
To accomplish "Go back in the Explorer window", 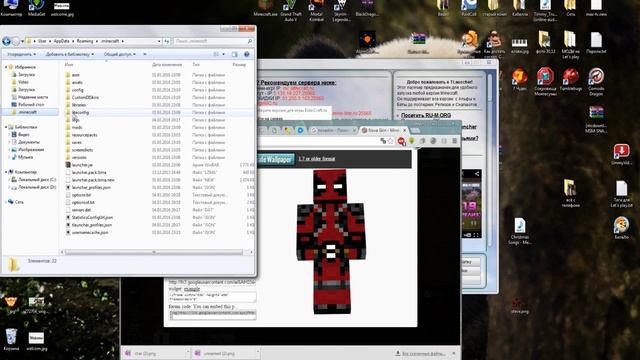I will (x=6, y=41).
